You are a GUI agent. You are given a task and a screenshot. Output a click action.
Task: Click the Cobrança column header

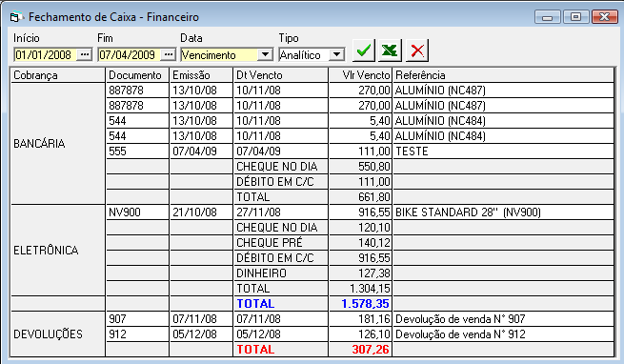58,75
